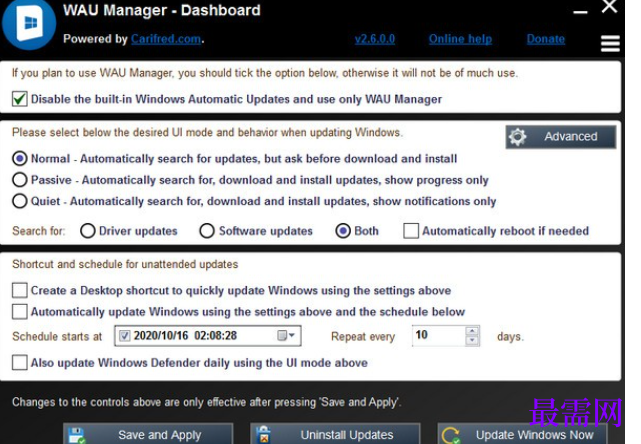Minimize the WAU Manager window
This screenshot has width=641, height=444.
click(580, 12)
